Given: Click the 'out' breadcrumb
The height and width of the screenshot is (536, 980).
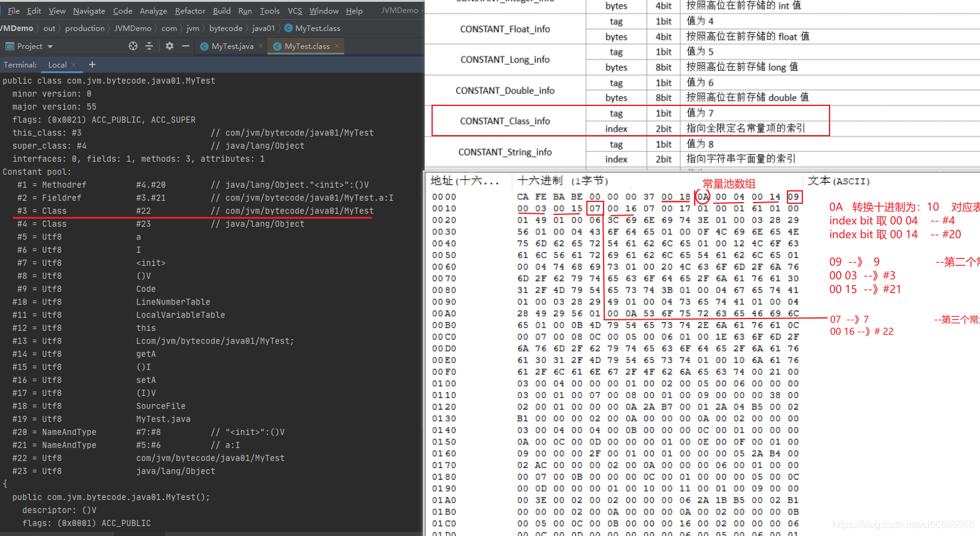Looking at the screenshot, I should coord(49,28).
